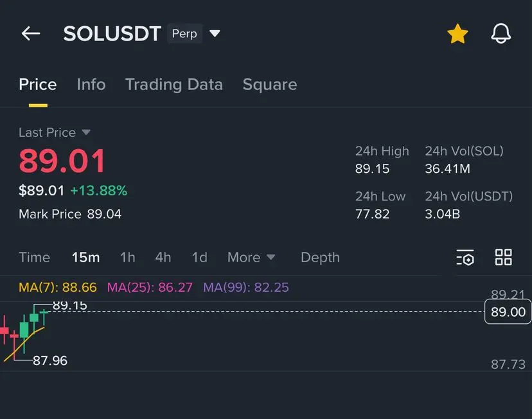Show the Time line chart

tap(34, 257)
